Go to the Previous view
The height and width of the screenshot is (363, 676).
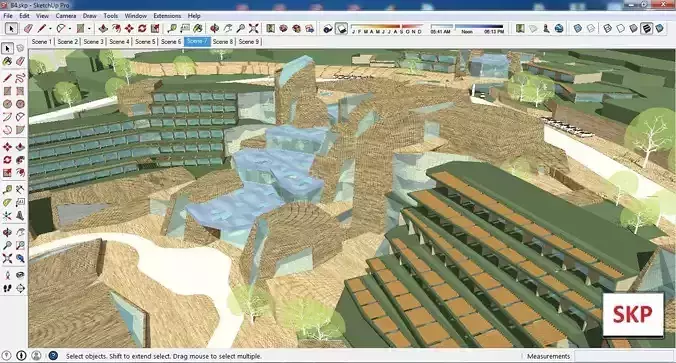pos(20,259)
